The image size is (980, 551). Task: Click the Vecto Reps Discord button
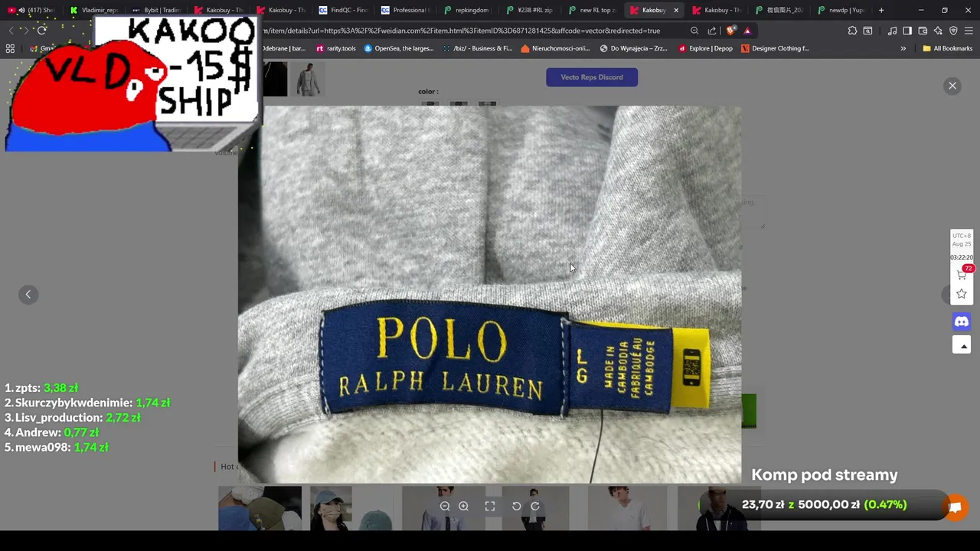pyautogui.click(x=592, y=77)
